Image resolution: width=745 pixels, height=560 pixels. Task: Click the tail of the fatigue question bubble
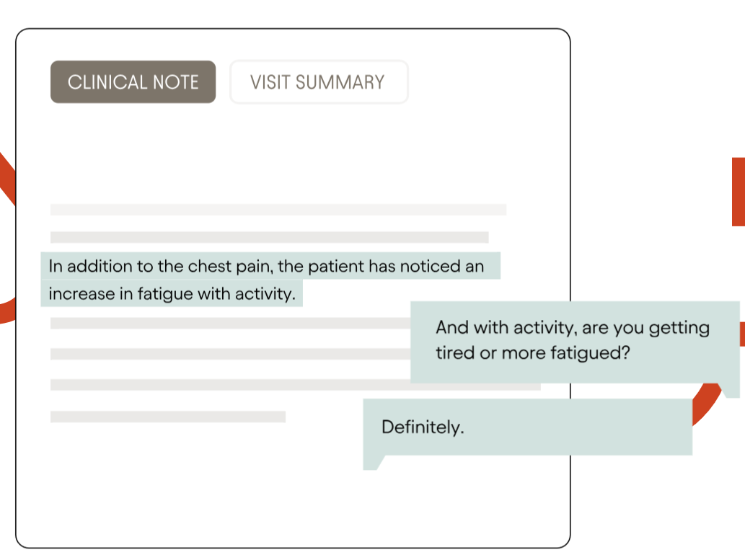(x=731, y=391)
